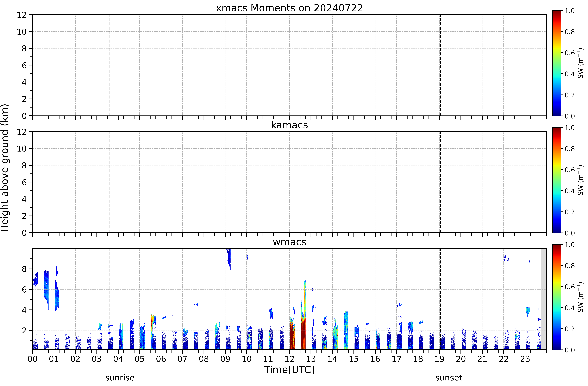Viewport: 588px width, 386px height.
Task: Click the "06" tick label on the time axis
Action: coord(161,359)
